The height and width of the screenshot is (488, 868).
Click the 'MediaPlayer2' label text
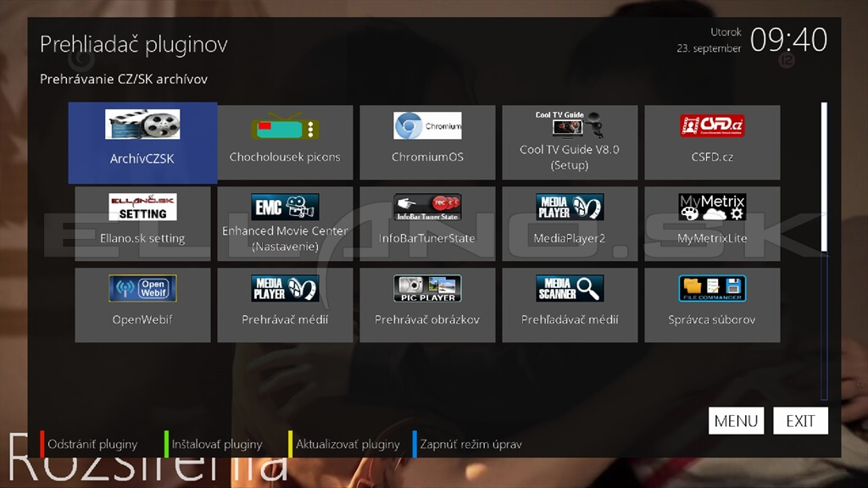click(570, 238)
